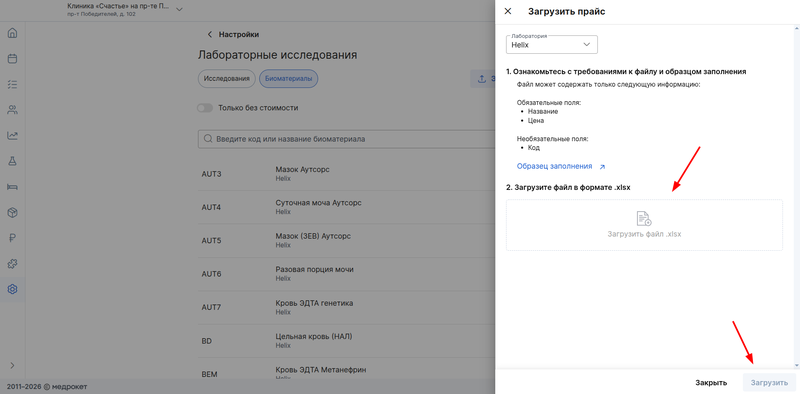
Task: Open the home icon in sidebar
Action: click(x=13, y=33)
